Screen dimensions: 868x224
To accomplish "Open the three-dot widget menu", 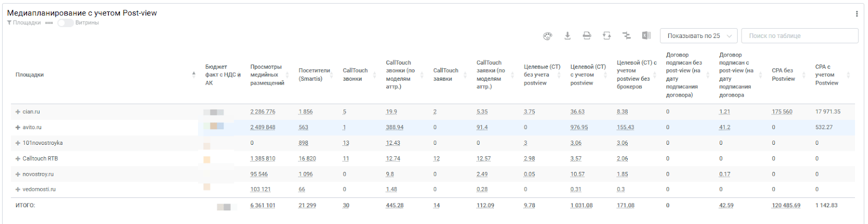I will (857, 14).
